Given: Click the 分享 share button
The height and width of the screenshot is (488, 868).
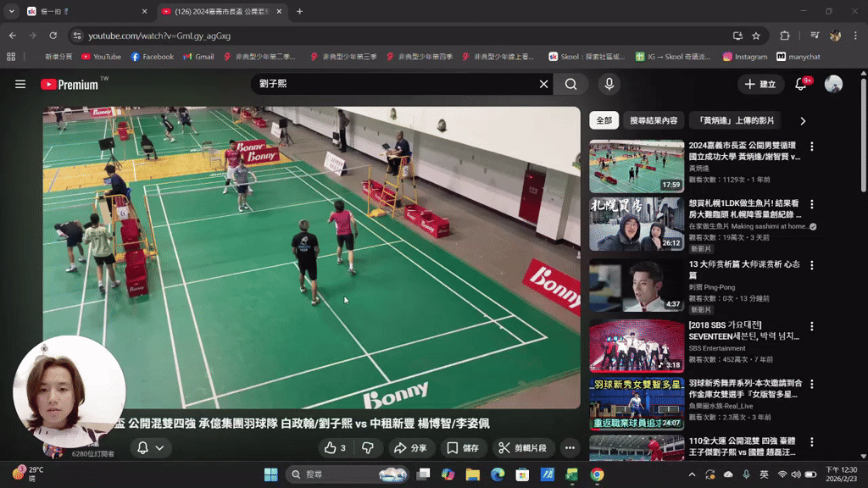Looking at the screenshot, I should [410, 447].
